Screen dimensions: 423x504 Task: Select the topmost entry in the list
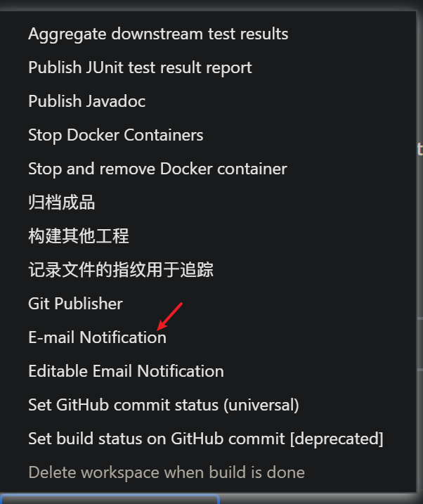[x=158, y=34]
